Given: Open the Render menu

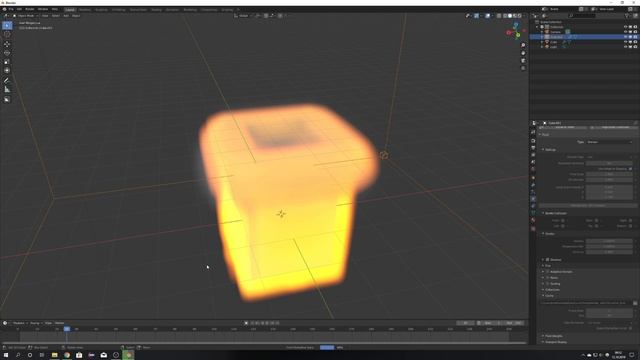Looking at the screenshot, I should pos(30,9).
